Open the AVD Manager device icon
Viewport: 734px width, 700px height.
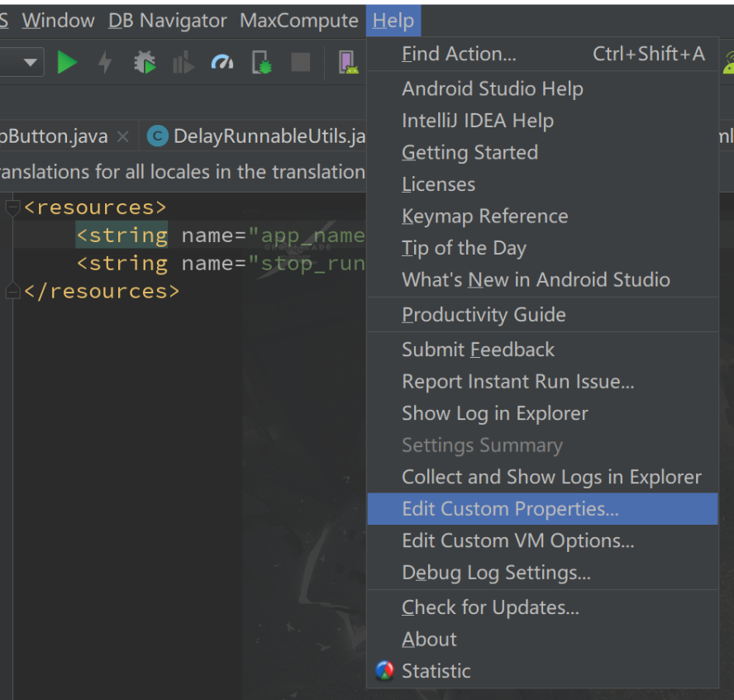[348, 62]
